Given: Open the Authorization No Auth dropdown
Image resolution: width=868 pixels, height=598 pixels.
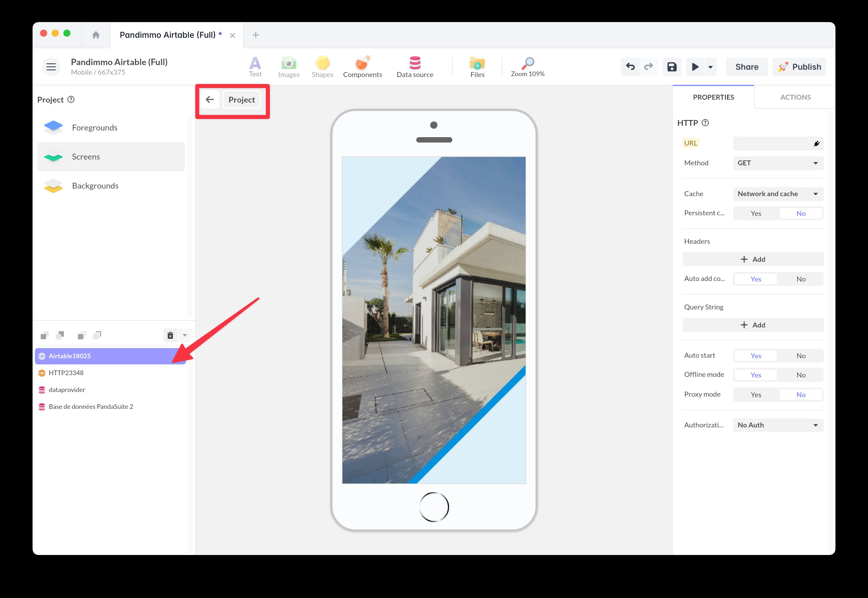Looking at the screenshot, I should click(778, 425).
